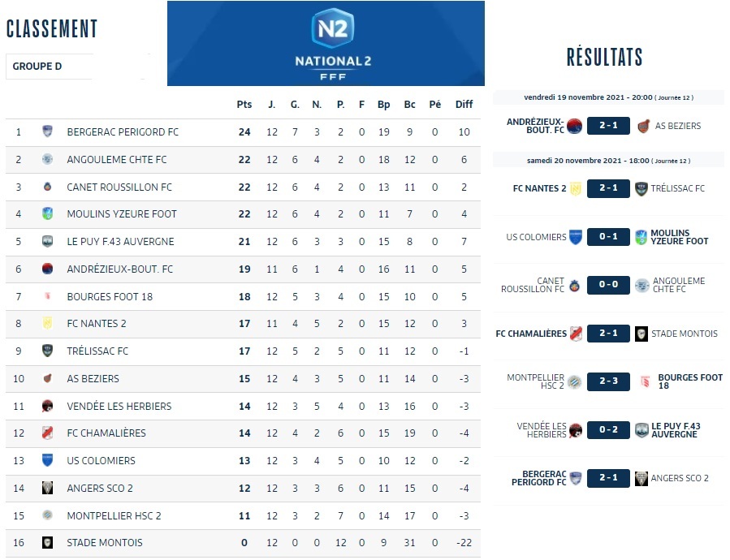Click the 2-3 score for Montpellier vs Bourges

click(x=608, y=381)
